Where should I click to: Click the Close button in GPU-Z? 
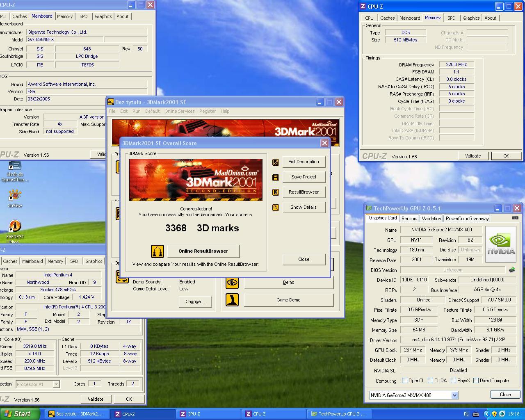505,394
